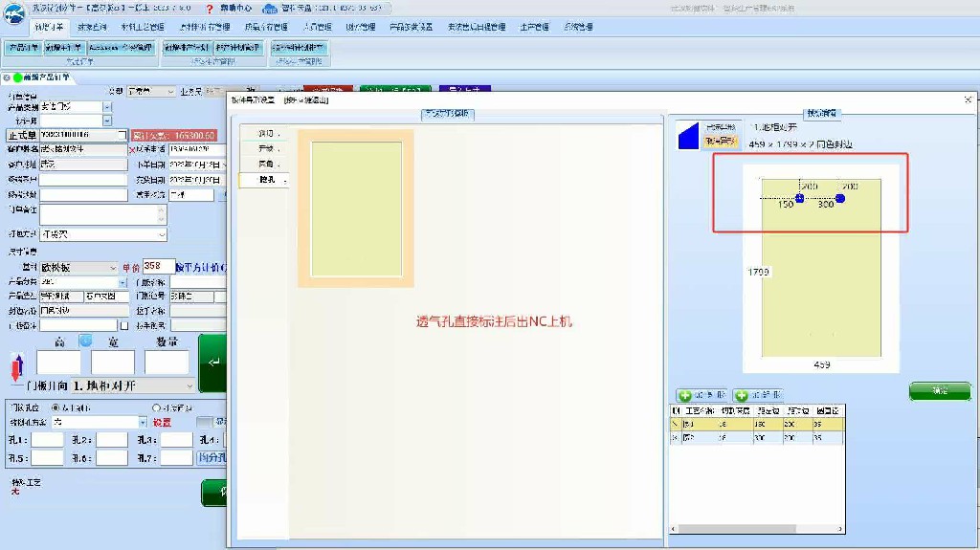Image resolution: width=980 pixels, height=550 pixels.
Task: Select the right blue hole marker labeled 300
Action: (x=840, y=198)
